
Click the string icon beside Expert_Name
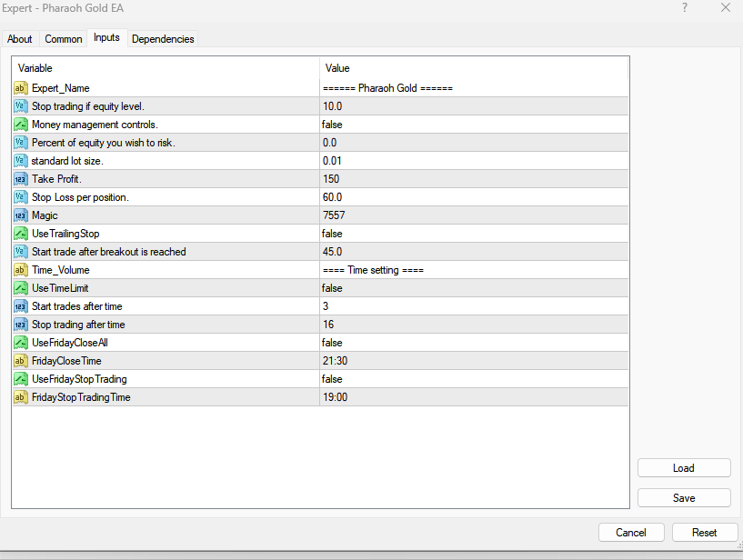point(21,88)
